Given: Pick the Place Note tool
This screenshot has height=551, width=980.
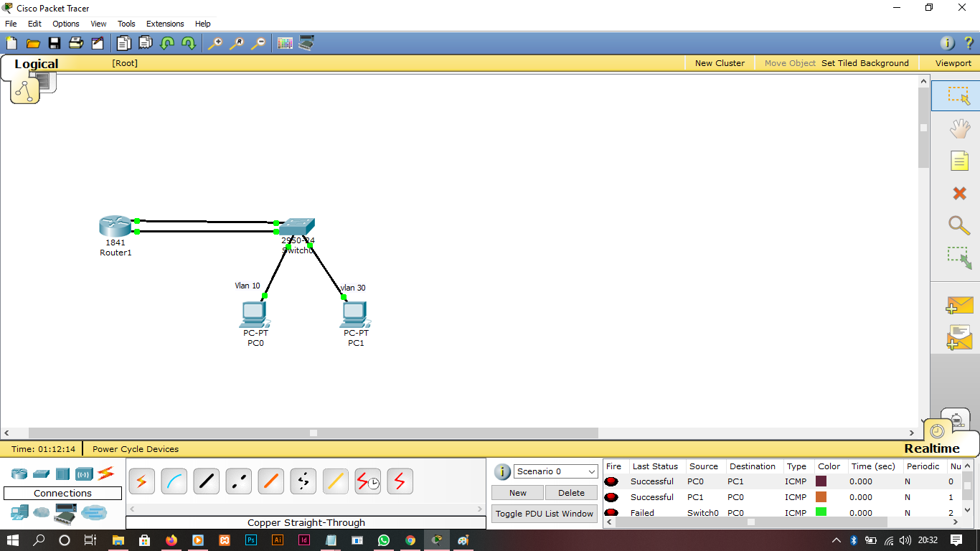Looking at the screenshot, I should [959, 161].
